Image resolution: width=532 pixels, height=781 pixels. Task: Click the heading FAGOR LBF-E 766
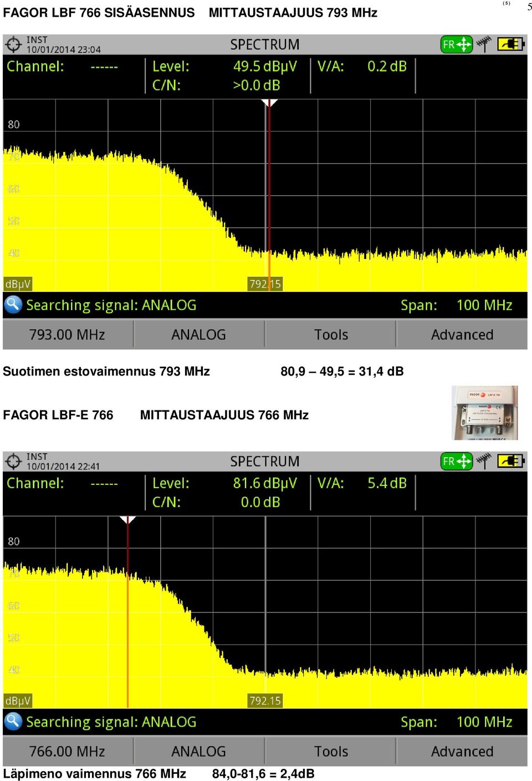click(x=58, y=415)
